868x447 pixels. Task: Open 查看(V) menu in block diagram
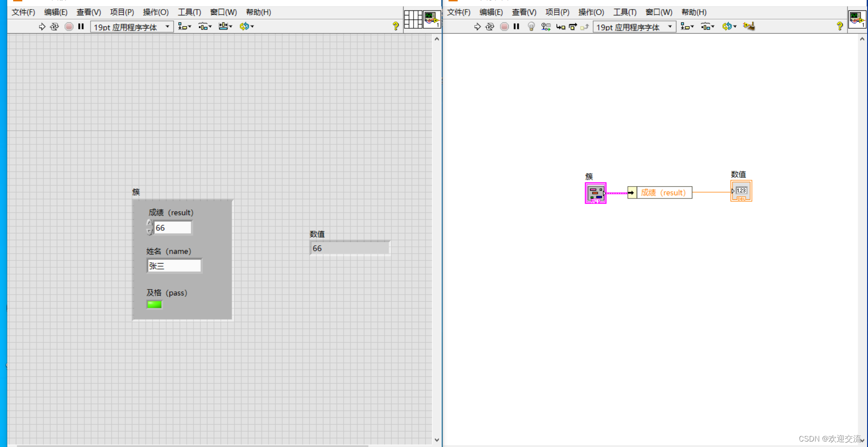[x=524, y=12]
